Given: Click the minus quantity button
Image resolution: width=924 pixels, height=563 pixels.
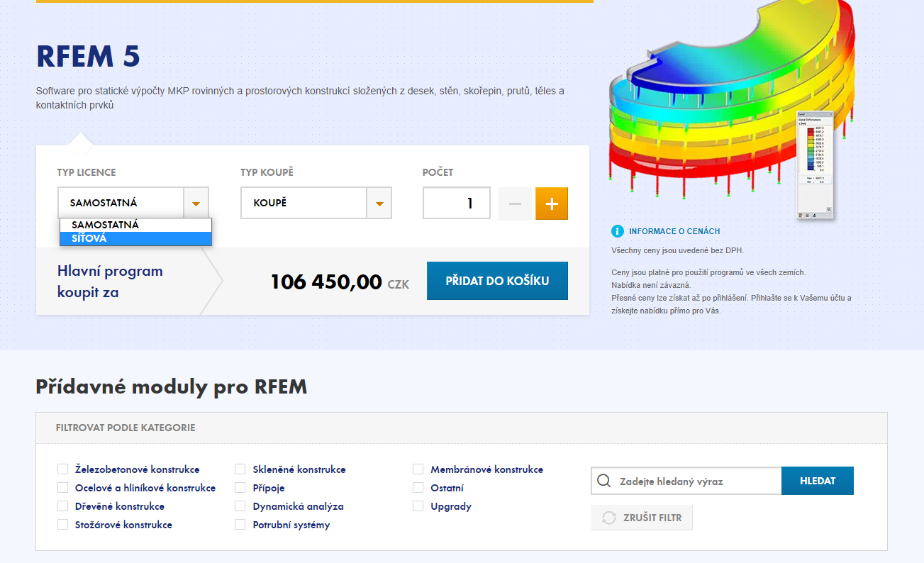Looking at the screenshot, I should tap(515, 204).
